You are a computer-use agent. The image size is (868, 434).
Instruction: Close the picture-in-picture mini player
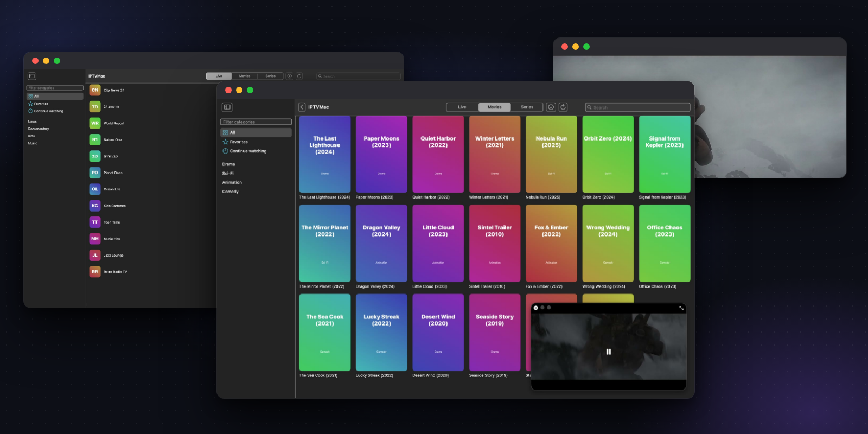535,308
